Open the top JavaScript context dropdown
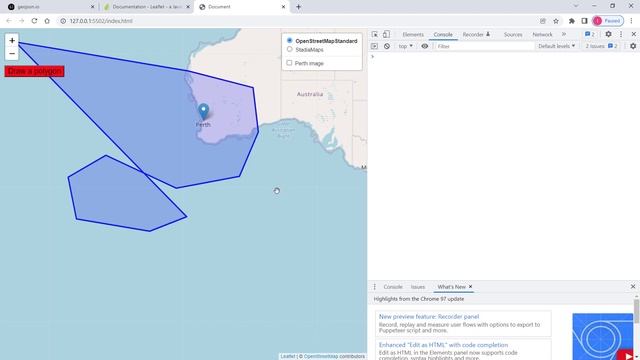The height and width of the screenshot is (360, 640). point(406,46)
